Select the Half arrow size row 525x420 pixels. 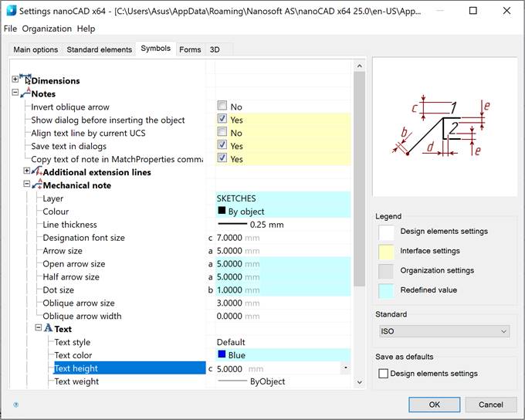71,277
